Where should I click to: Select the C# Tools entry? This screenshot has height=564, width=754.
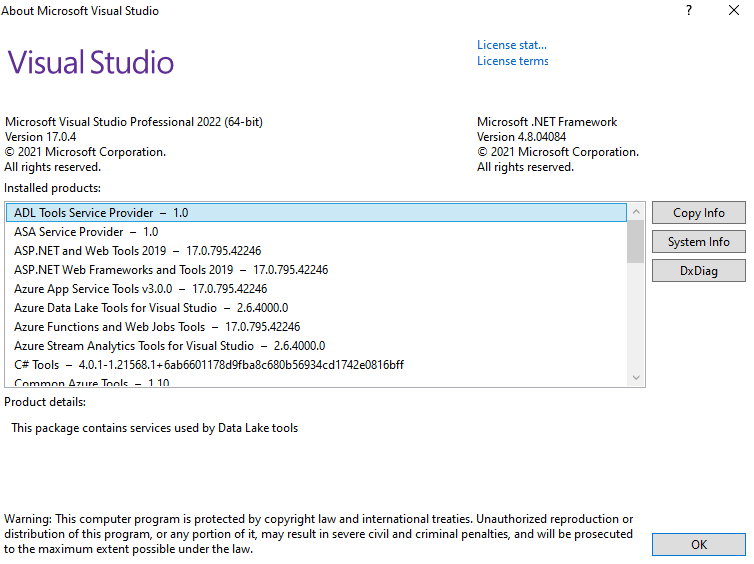click(316, 364)
